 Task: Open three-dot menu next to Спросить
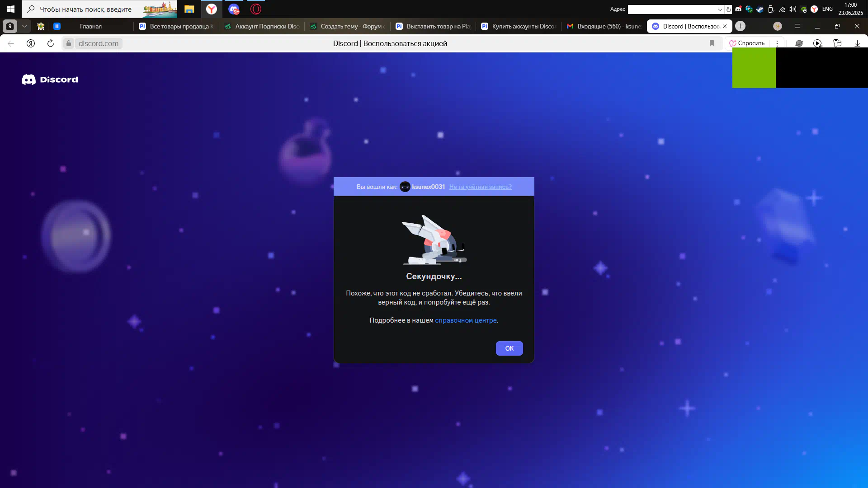click(777, 43)
